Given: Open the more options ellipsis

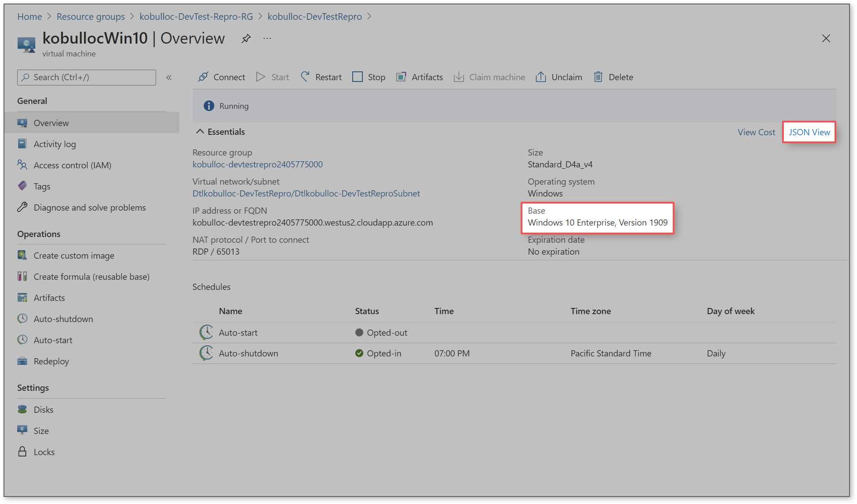Looking at the screenshot, I should pyautogui.click(x=267, y=38).
